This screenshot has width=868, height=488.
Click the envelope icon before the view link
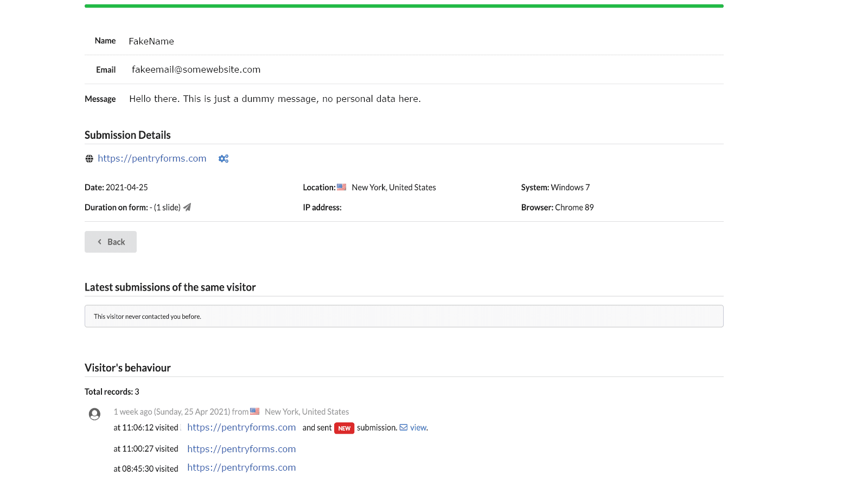pos(404,427)
